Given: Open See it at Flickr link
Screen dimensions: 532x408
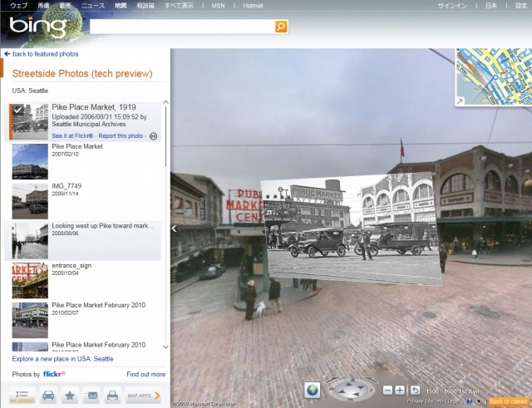Looking at the screenshot, I should [x=72, y=135].
